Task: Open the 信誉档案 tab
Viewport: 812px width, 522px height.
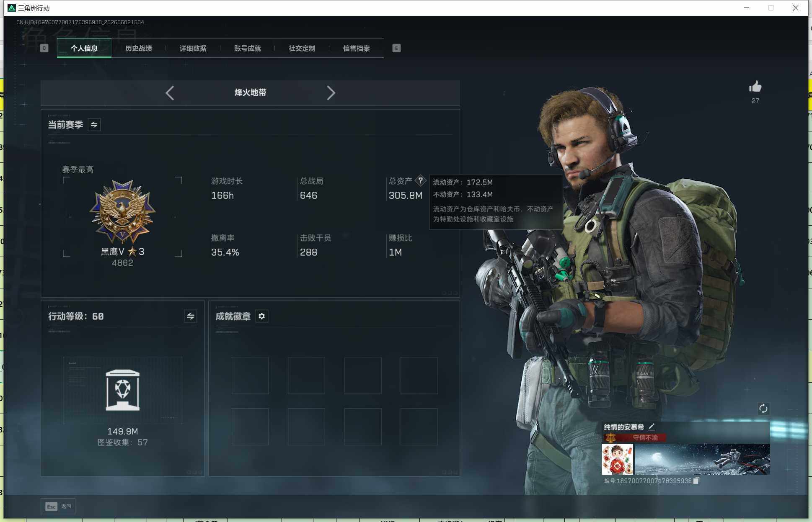Action: [x=356, y=49]
